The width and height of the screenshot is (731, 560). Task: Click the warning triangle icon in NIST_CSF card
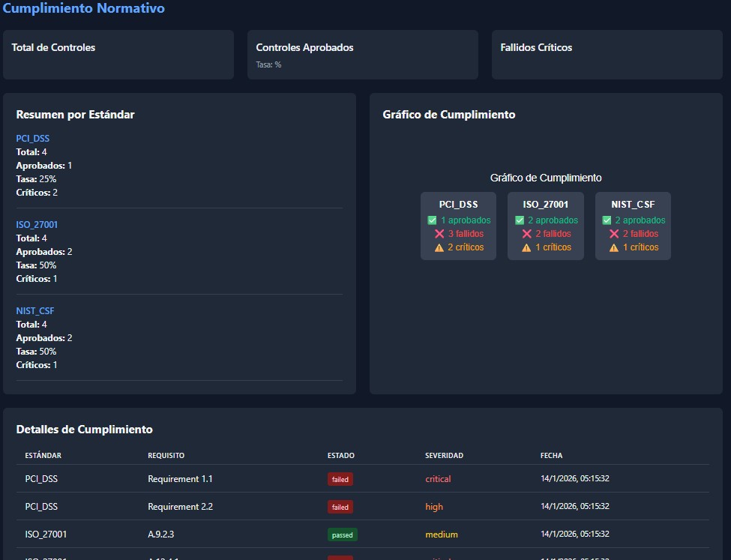[615, 247]
